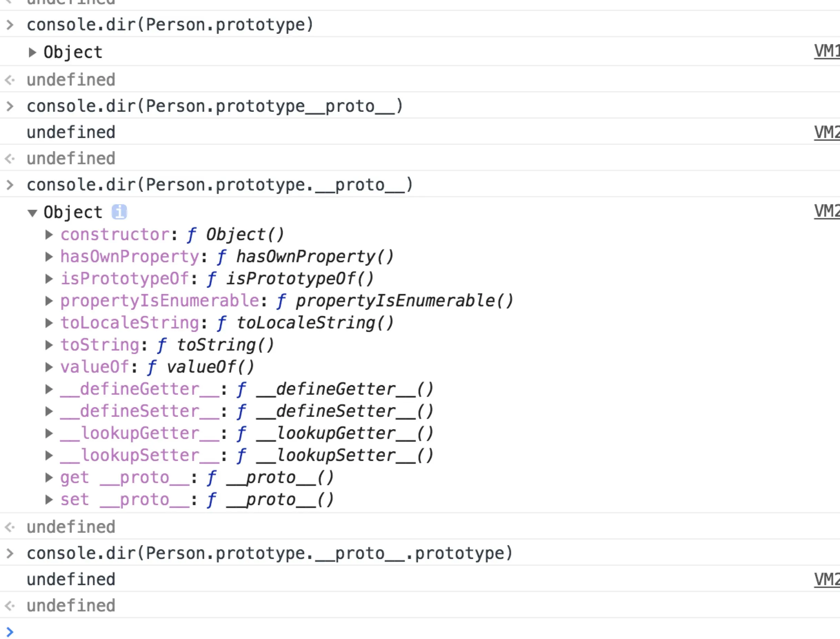The image size is (840, 639).
Task: Expand the __lookupSetter__ property
Action: [x=49, y=455]
